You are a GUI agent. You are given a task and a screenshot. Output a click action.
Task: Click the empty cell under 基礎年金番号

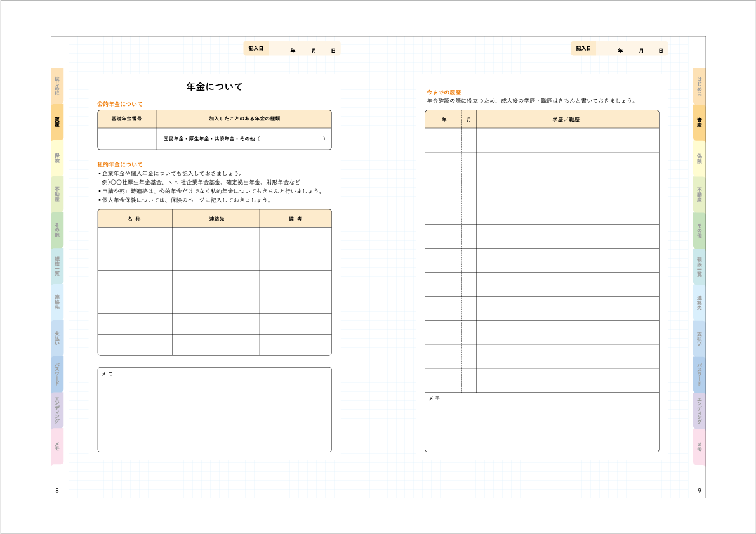126,139
